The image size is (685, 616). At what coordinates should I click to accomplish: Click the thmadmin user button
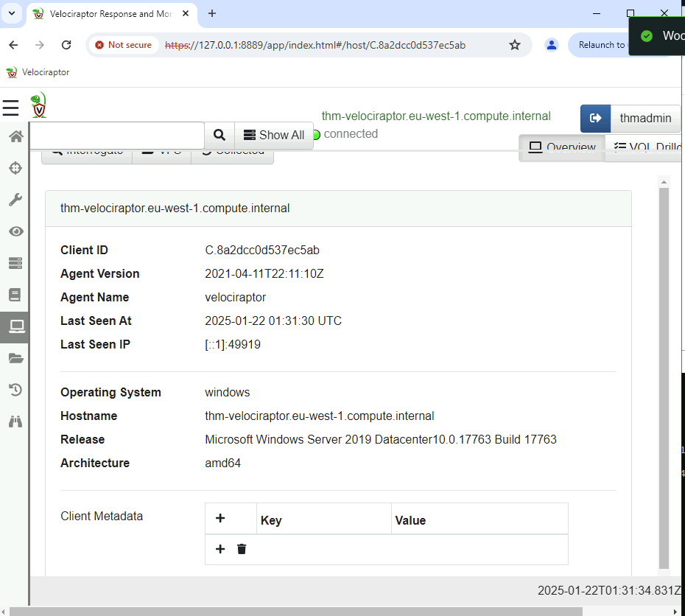[645, 118]
